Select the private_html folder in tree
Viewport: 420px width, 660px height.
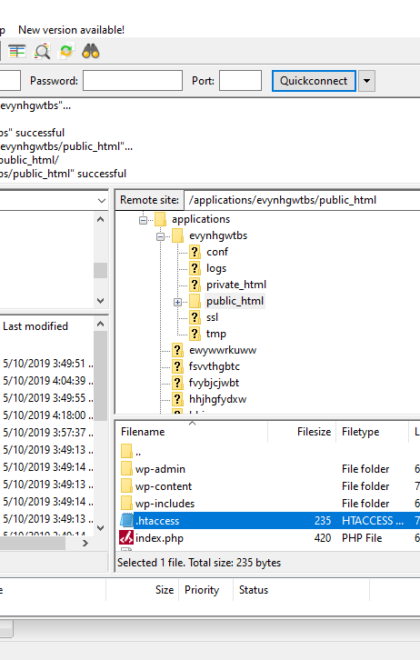[x=236, y=285]
